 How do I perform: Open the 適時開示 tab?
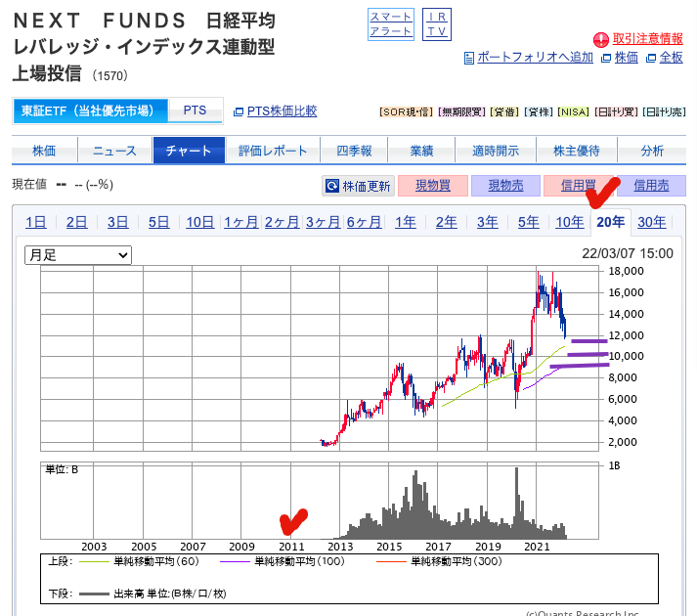coord(496,151)
